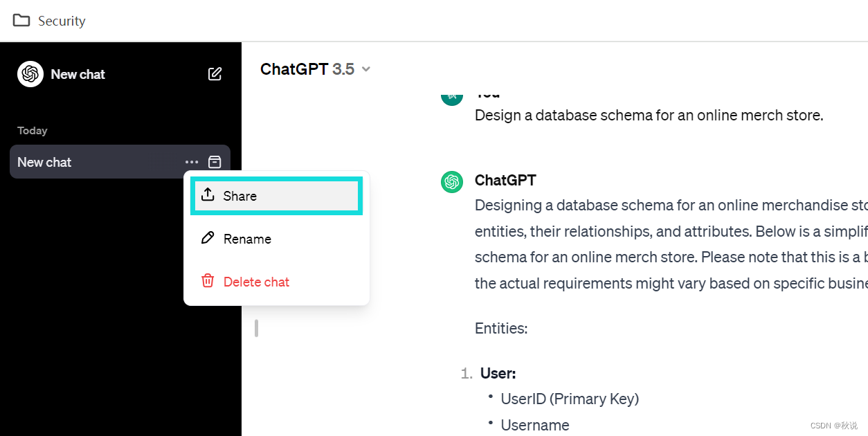
Task: Click the new chat compose pencil icon
Action: tap(215, 74)
